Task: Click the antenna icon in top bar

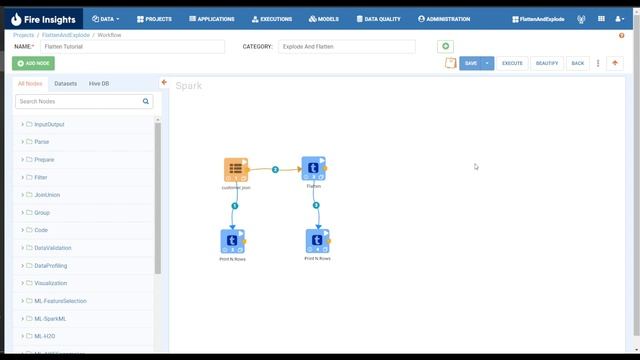Action: point(581,19)
